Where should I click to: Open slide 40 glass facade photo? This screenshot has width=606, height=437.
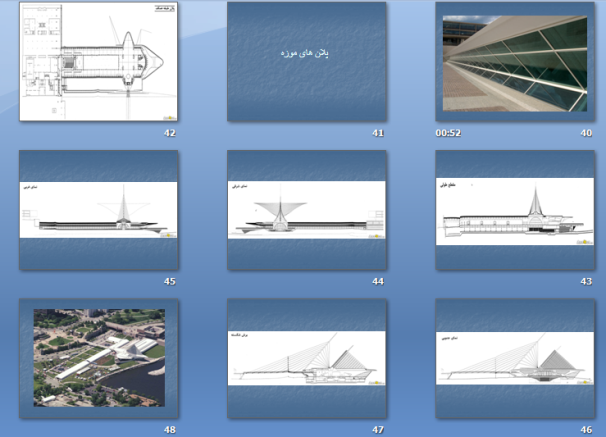click(x=515, y=62)
